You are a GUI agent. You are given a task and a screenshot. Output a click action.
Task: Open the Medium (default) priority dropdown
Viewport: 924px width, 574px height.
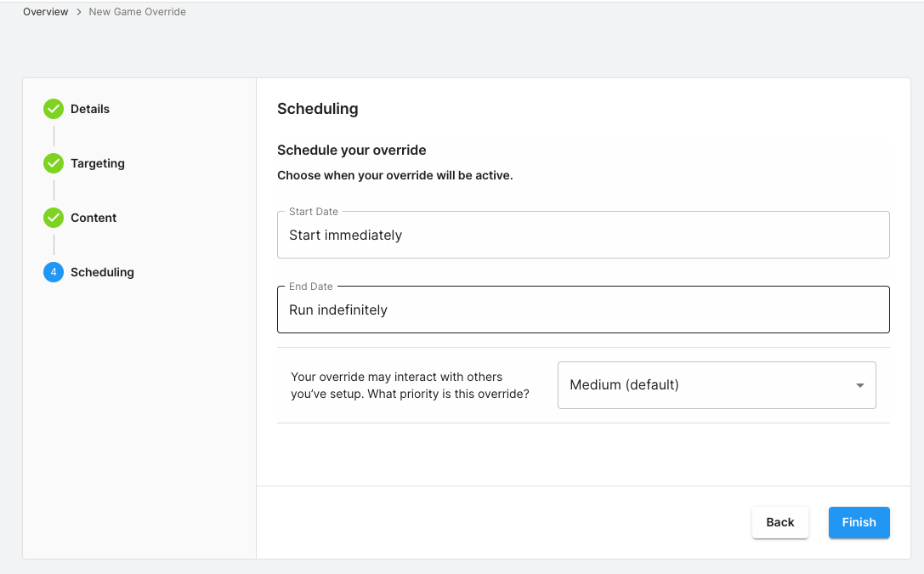tap(707, 385)
